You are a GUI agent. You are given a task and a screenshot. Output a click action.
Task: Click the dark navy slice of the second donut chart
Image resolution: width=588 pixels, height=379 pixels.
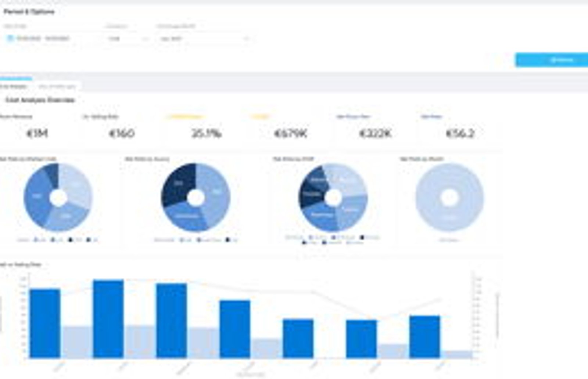click(x=178, y=184)
